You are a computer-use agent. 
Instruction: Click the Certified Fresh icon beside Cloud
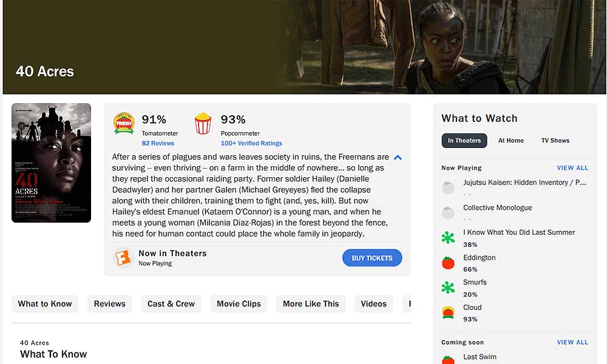click(x=448, y=312)
